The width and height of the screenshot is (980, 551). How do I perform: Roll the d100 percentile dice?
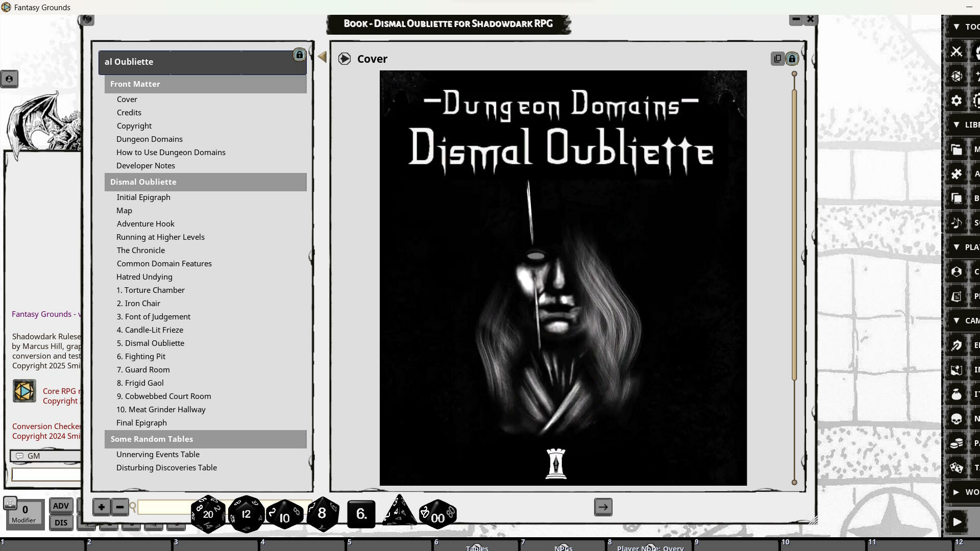coord(437,514)
